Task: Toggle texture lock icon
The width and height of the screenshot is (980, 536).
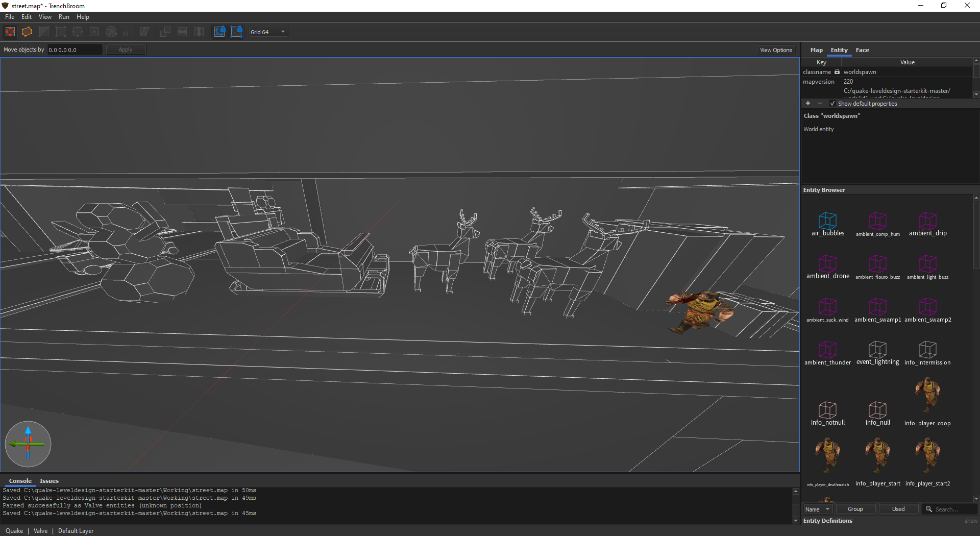Action: click(x=219, y=32)
